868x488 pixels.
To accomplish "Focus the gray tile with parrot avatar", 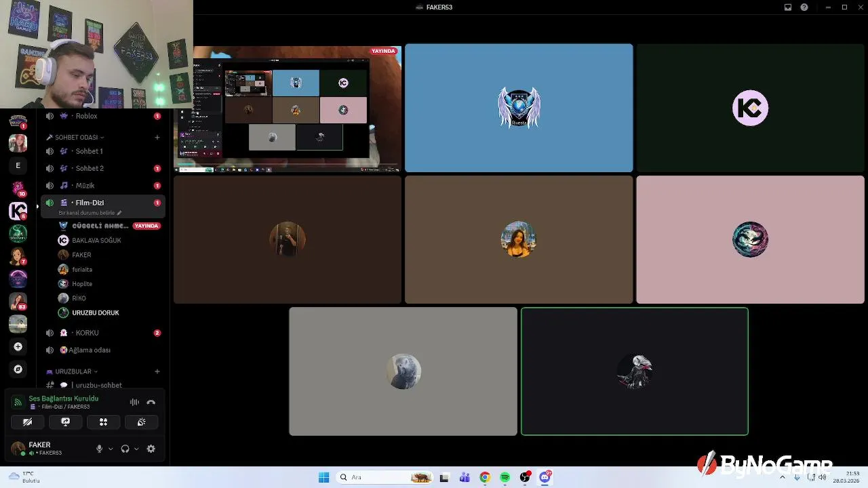I will pyautogui.click(x=403, y=371).
